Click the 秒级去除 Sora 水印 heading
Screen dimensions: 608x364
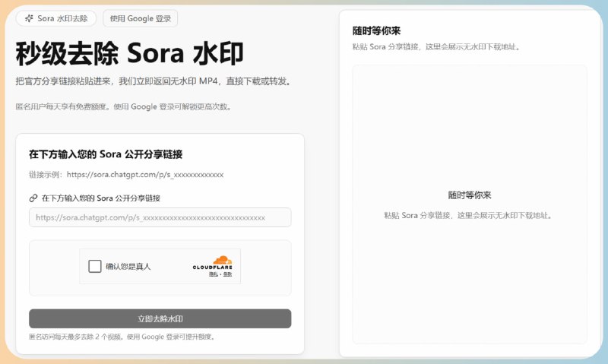pyautogui.click(x=129, y=53)
